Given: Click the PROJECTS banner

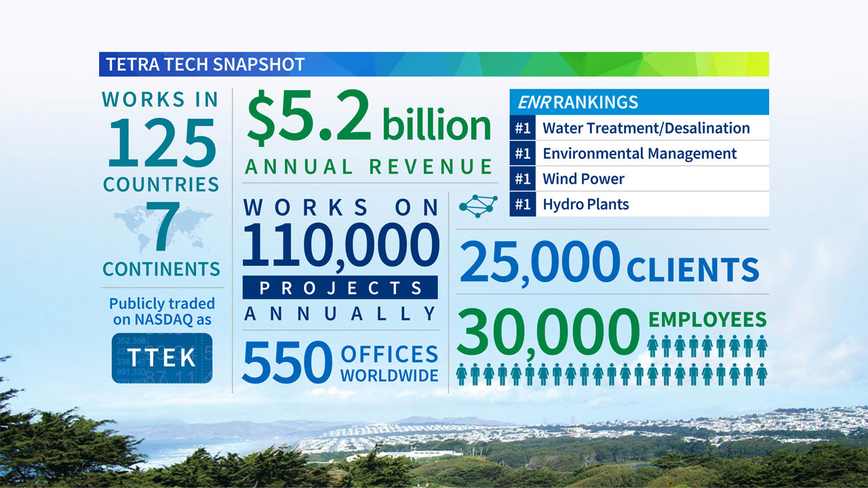Looking at the screenshot, I should [x=340, y=287].
